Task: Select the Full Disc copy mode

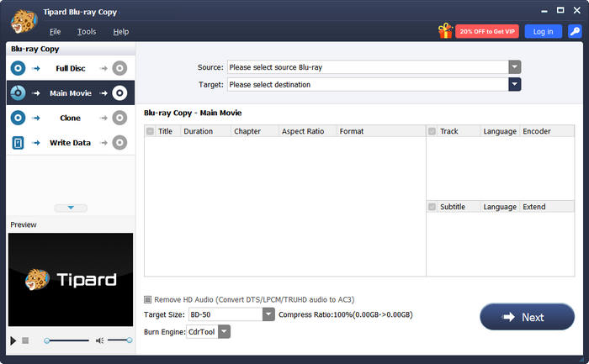Action: tap(71, 68)
